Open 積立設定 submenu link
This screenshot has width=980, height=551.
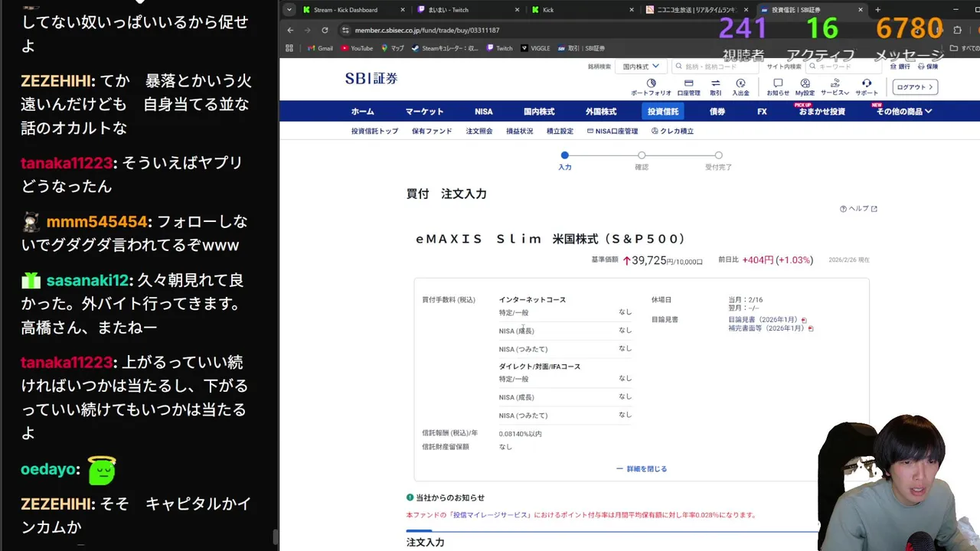click(x=560, y=131)
